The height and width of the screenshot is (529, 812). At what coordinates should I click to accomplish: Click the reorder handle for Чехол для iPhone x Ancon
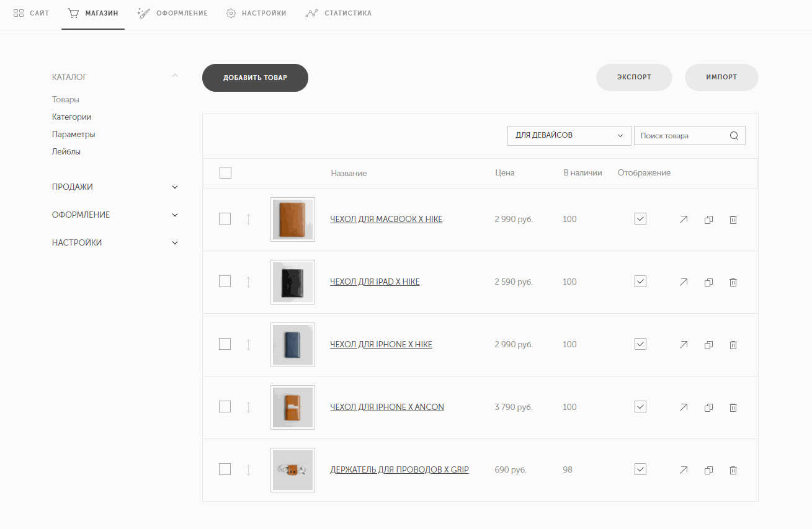[x=248, y=407]
